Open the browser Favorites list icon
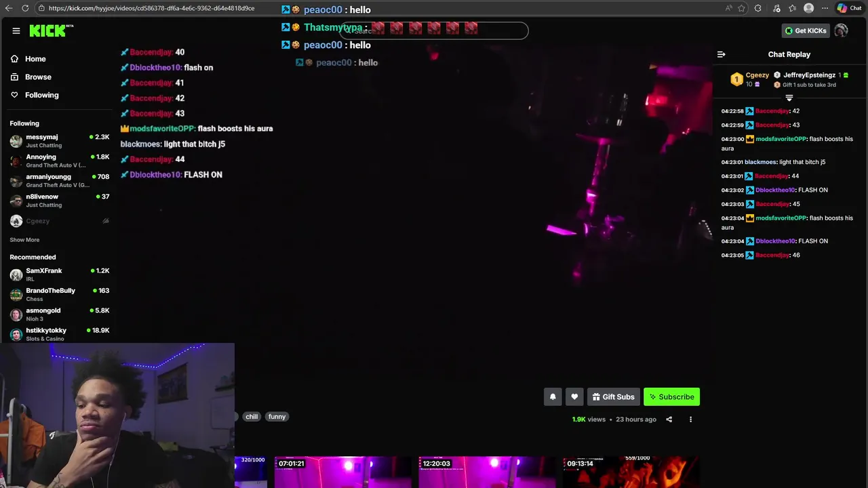The height and width of the screenshot is (488, 868). pyautogui.click(x=793, y=8)
